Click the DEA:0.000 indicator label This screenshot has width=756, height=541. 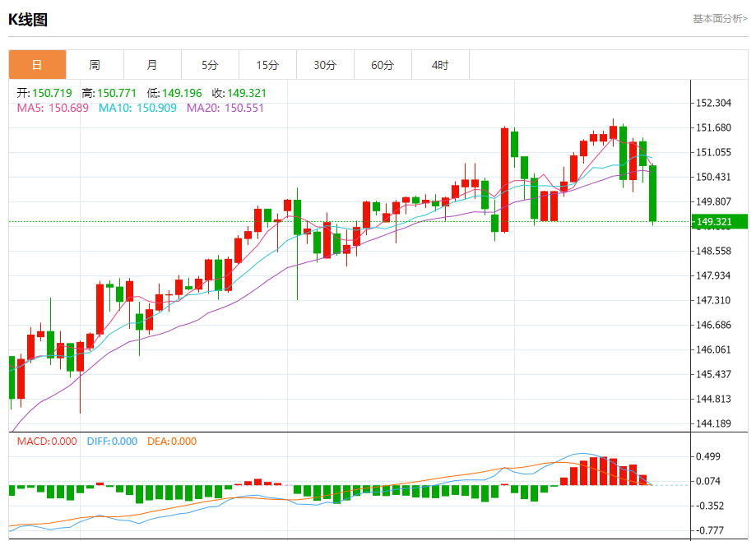click(x=172, y=442)
